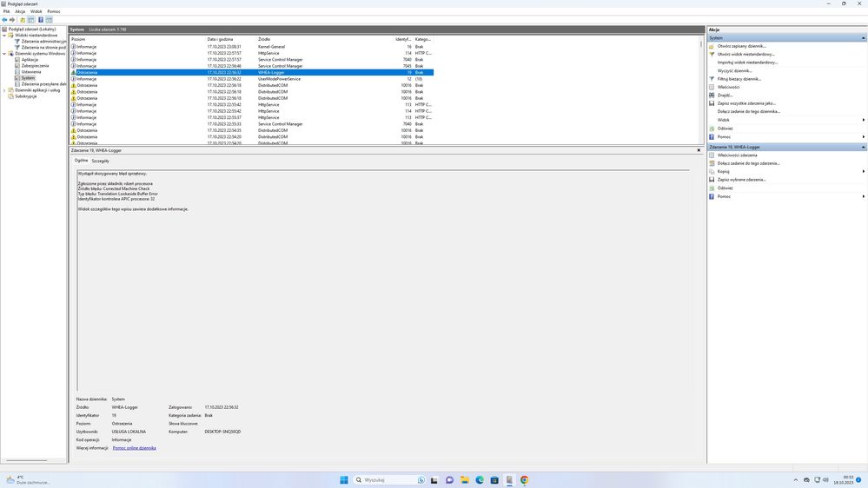Switch to the Ogólne tab
The width and height of the screenshot is (868, 488).
[x=82, y=161]
